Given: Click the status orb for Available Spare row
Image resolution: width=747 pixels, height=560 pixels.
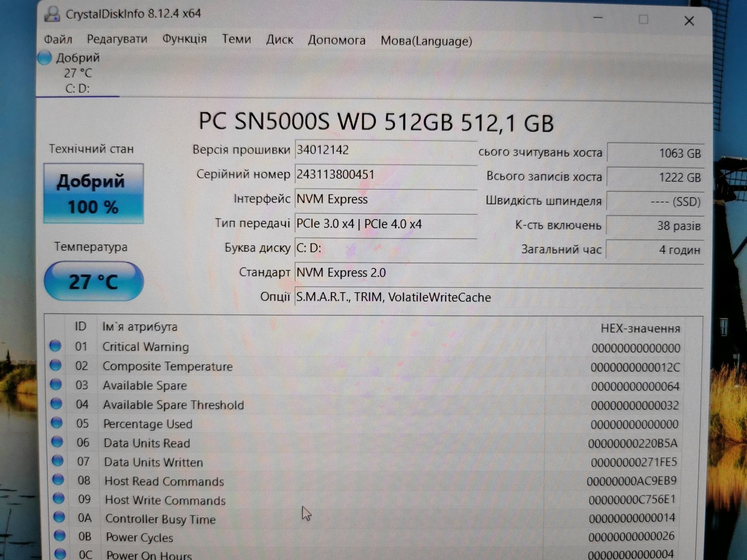Looking at the screenshot, I should click(56, 384).
